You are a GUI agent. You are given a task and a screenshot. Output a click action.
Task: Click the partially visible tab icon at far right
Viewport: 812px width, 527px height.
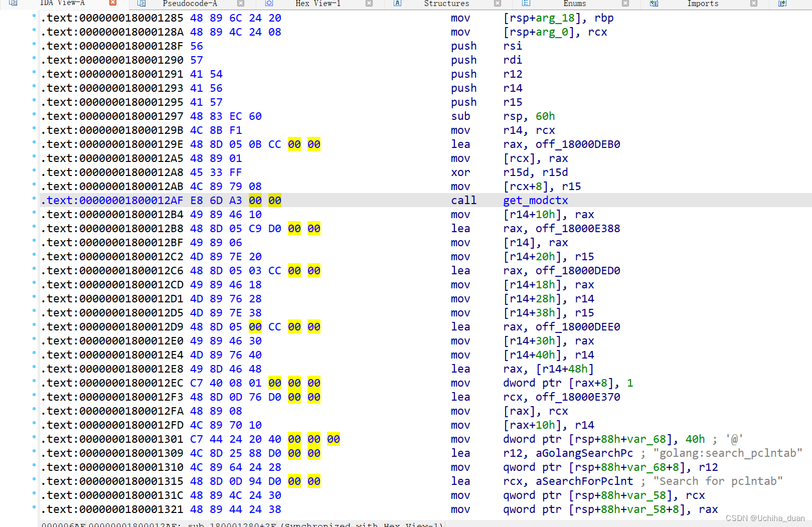point(782,4)
